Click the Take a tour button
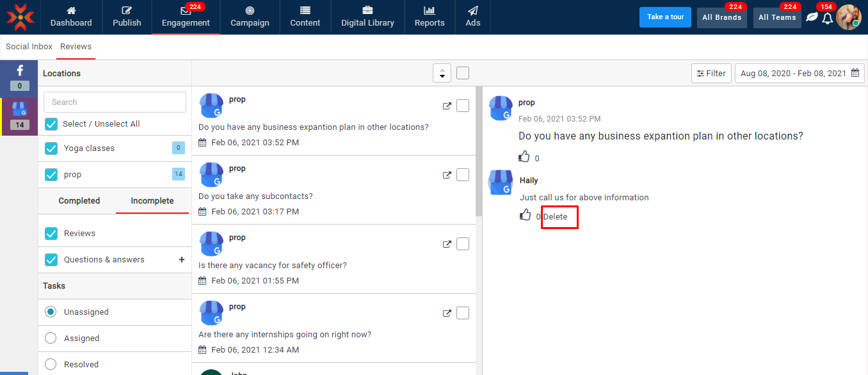 [665, 17]
